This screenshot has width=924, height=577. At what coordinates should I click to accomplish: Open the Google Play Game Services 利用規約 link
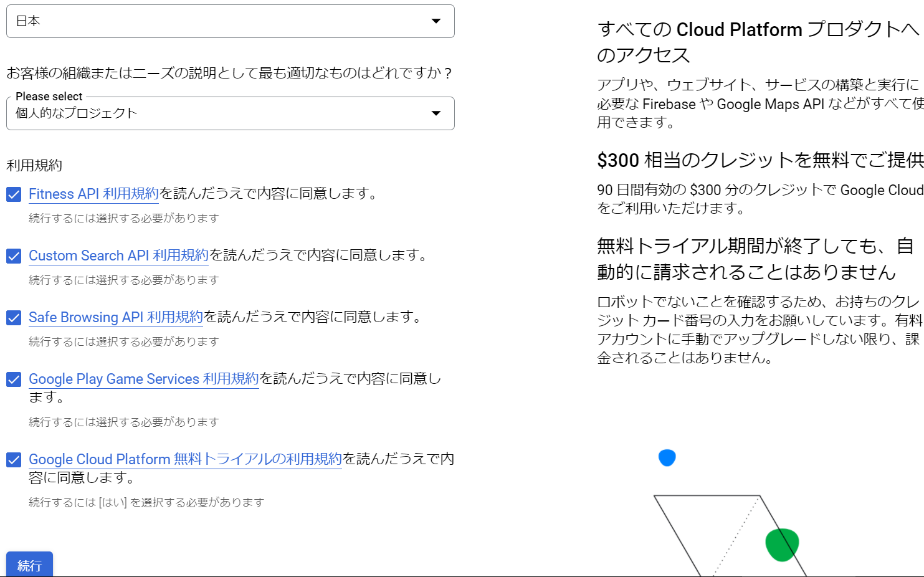click(x=143, y=379)
